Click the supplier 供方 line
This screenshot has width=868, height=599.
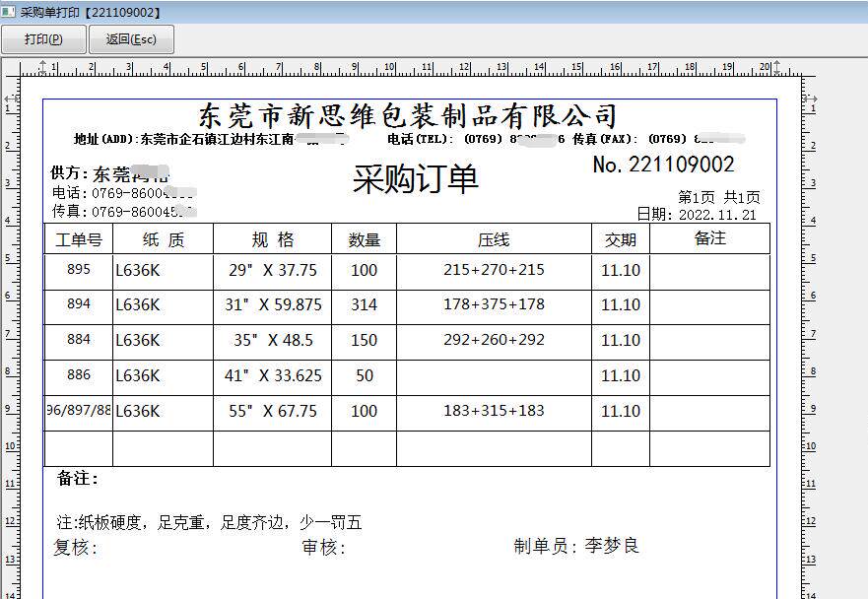point(109,173)
